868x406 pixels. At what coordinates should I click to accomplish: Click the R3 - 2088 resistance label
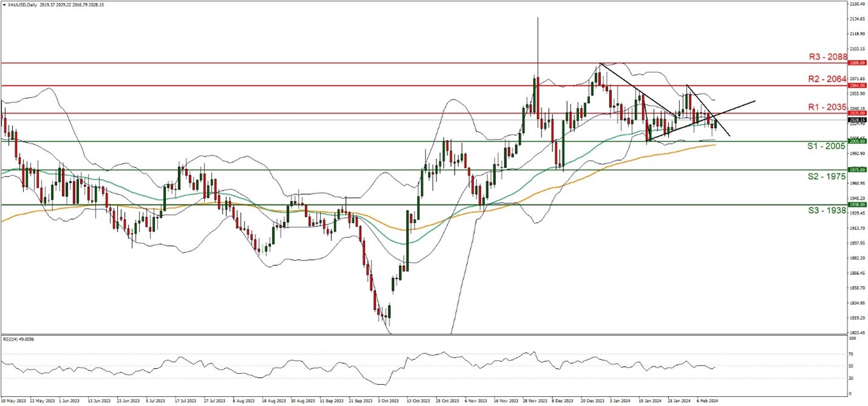[x=827, y=56]
